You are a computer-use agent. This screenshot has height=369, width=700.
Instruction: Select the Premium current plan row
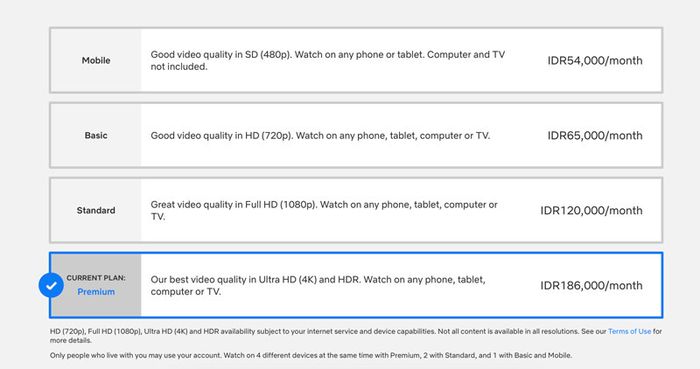point(356,285)
